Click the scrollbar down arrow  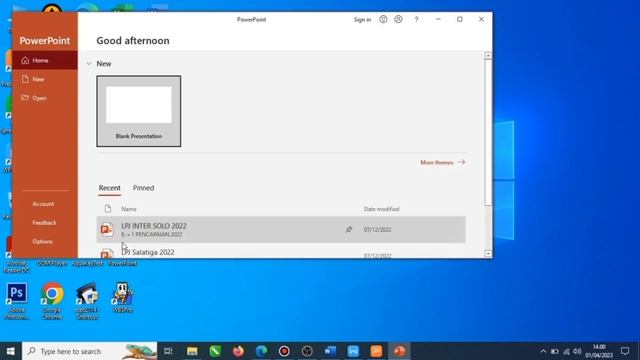click(488, 253)
